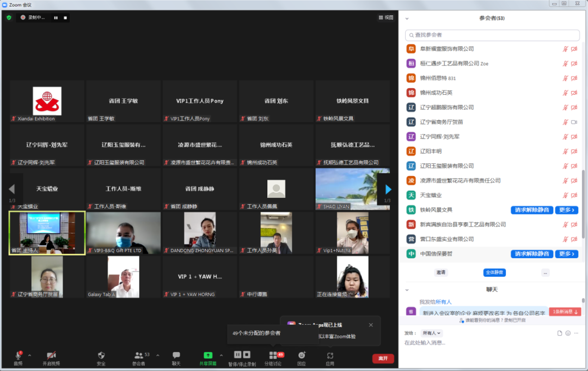Open 更多 menu for 中国信保晏哲
Viewport: 588px width, 371px height.
(567, 253)
